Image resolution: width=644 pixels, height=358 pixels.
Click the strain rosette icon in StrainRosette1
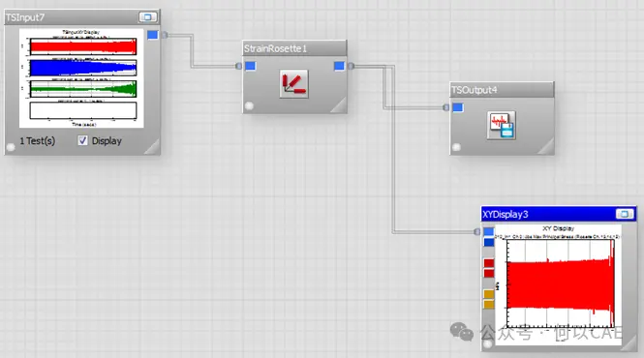(x=294, y=84)
